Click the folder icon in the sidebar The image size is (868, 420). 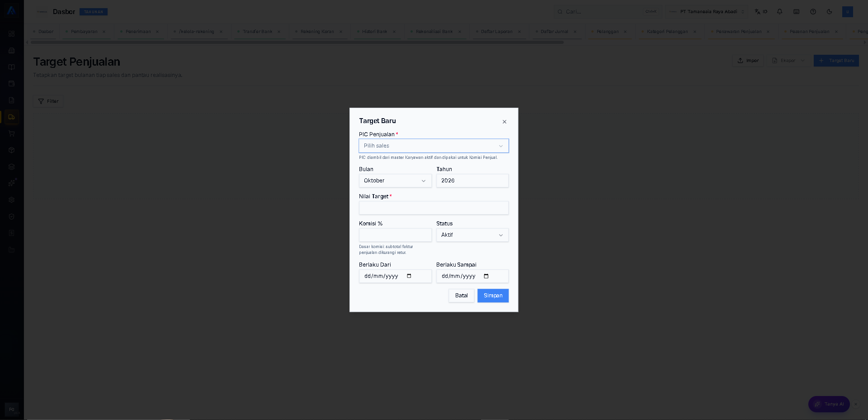(x=12, y=250)
